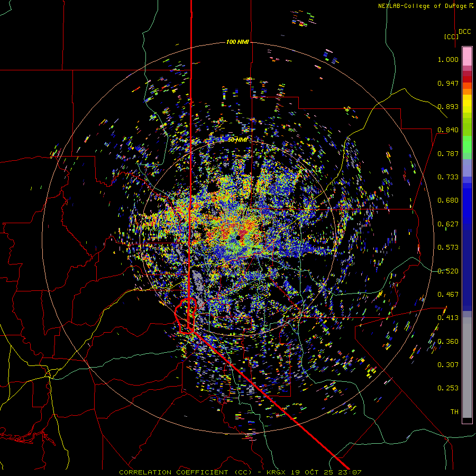The height and width of the screenshot is (476, 476).
Task: Click the NEXLAB-College of DuPage label
Action: (426, 6)
